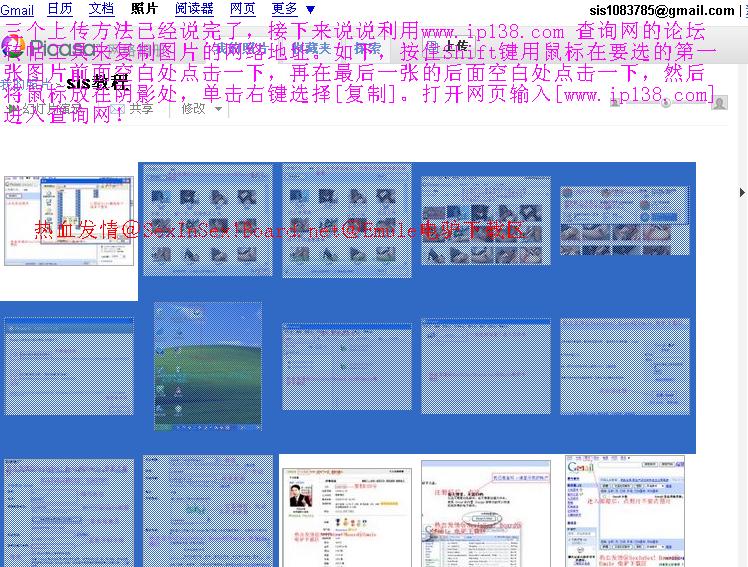Image resolution: width=748 pixels, height=567 pixels.
Task: Open the thumbnail with red annotation bubbles
Action: (486, 514)
